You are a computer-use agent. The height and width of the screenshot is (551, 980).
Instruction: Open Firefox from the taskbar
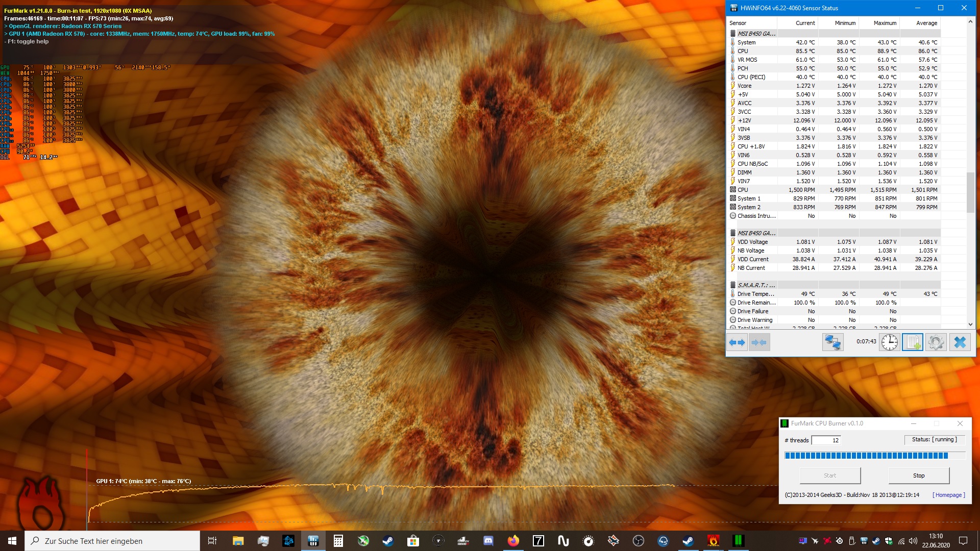click(513, 541)
